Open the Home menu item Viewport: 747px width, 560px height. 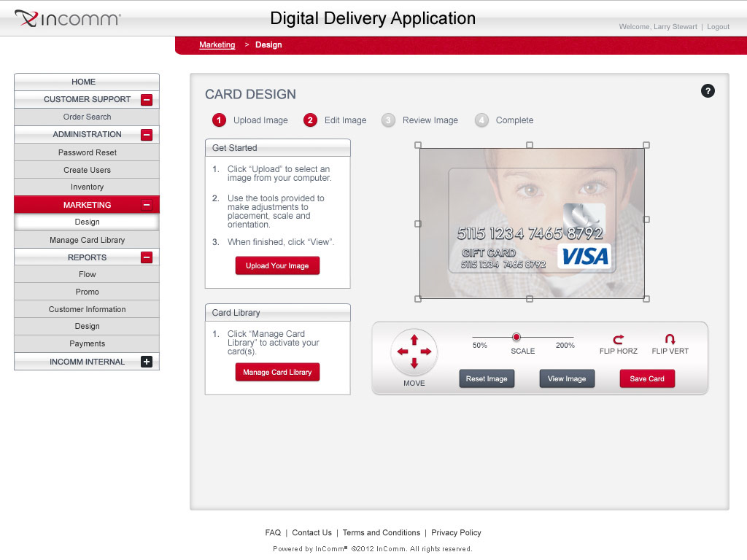[87, 82]
